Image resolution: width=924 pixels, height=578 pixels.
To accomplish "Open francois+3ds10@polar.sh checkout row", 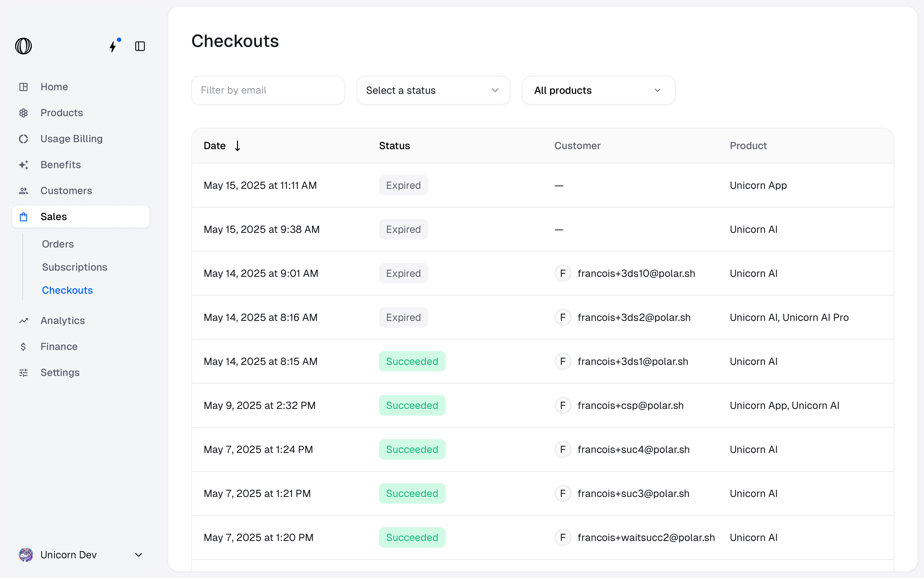I will tap(636, 273).
